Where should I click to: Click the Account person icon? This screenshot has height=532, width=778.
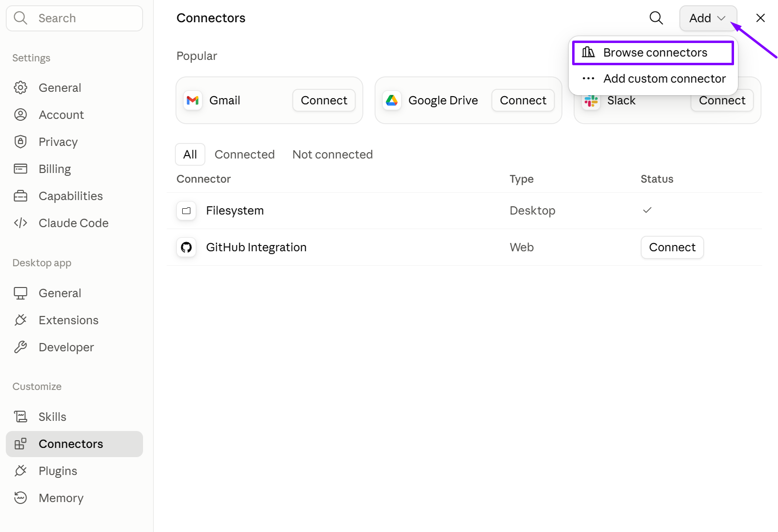click(x=20, y=115)
